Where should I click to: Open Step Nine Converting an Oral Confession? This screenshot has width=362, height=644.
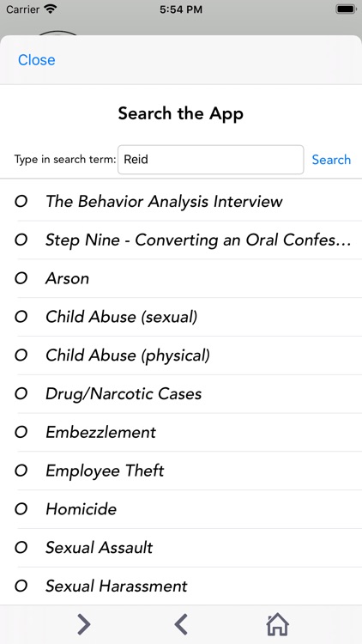[181, 240]
